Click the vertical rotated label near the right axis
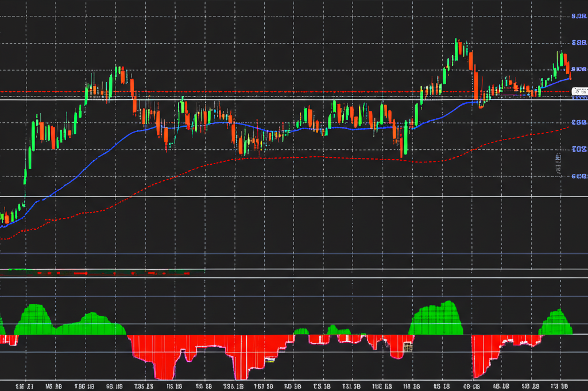This screenshot has height=391, width=588. [x=558, y=164]
